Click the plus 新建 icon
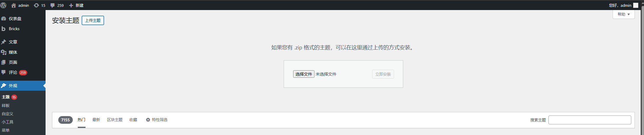The height and width of the screenshot is (135, 644). [x=71, y=5]
